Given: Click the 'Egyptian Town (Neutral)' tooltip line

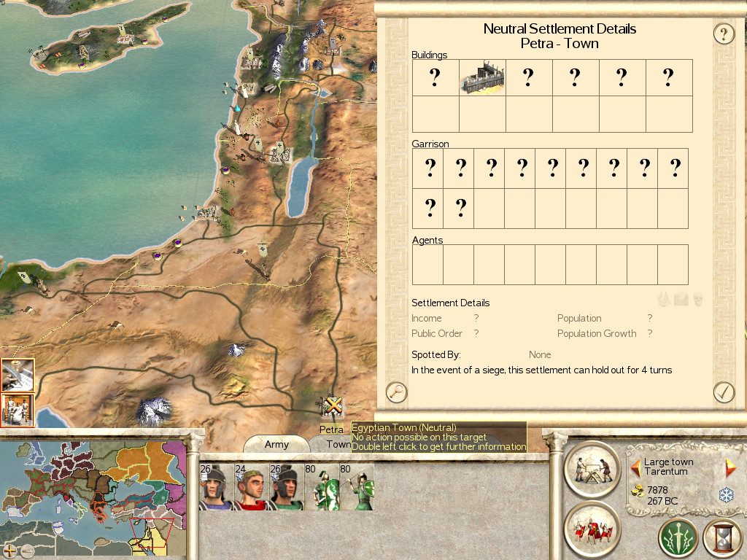Looking at the screenshot, I should point(403,427).
